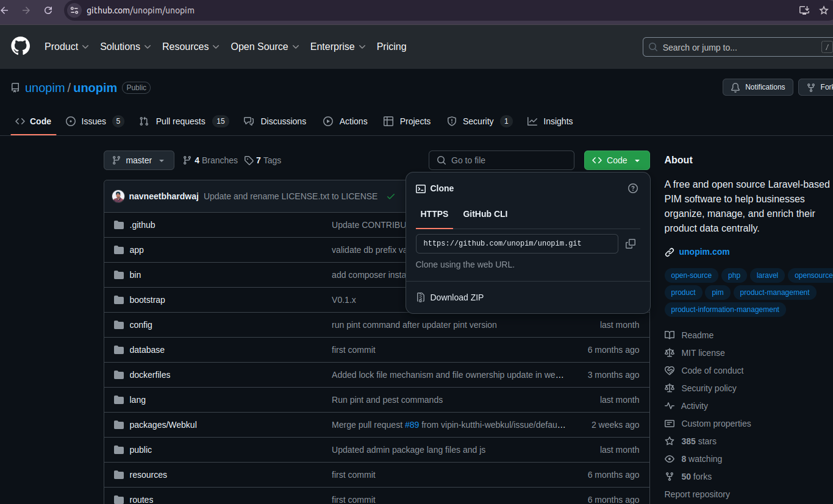
Task: Click the Notifications button
Action: pos(758,87)
